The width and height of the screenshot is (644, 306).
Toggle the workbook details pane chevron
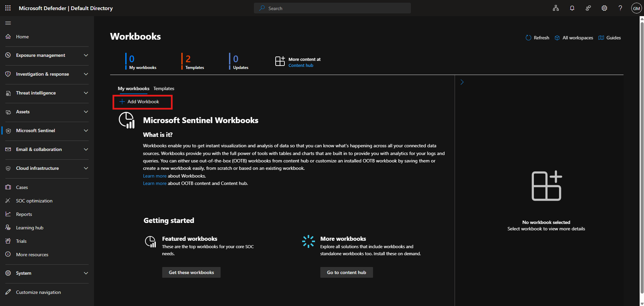click(462, 82)
